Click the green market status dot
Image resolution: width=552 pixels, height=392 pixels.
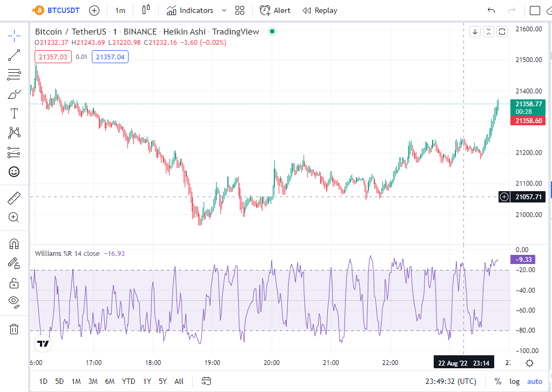coord(272,31)
